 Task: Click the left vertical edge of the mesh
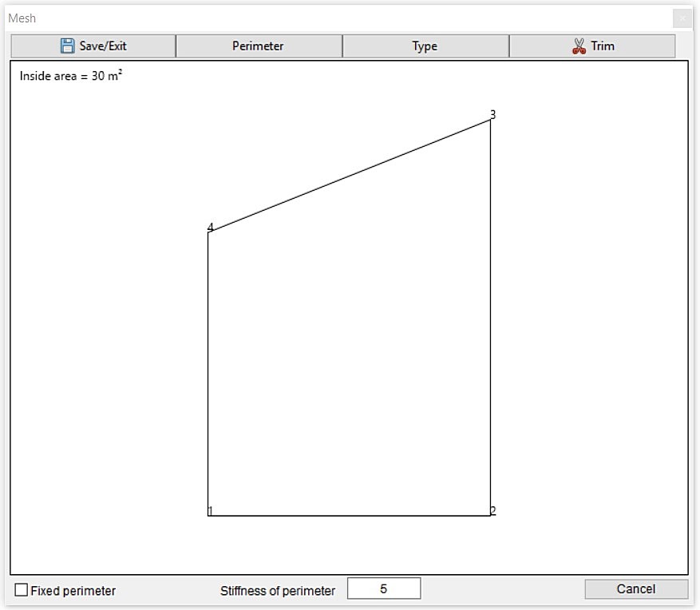(x=209, y=375)
